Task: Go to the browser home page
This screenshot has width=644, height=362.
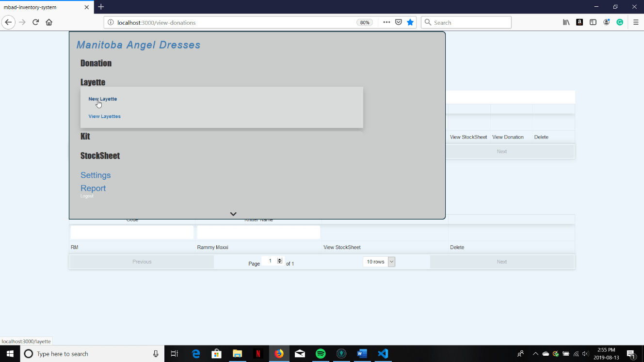Action: [49, 22]
